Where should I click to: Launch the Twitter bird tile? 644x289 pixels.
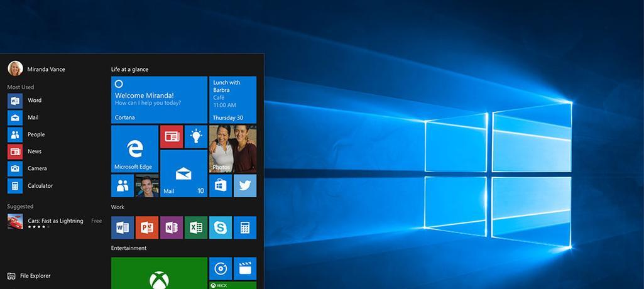pyautogui.click(x=245, y=185)
